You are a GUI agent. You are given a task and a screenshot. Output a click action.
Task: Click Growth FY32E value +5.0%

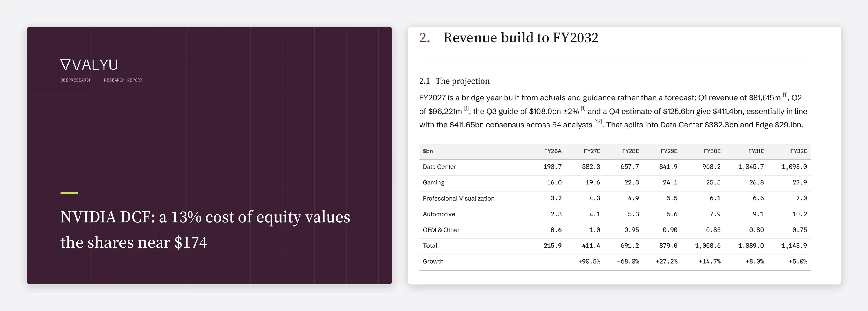798,262
